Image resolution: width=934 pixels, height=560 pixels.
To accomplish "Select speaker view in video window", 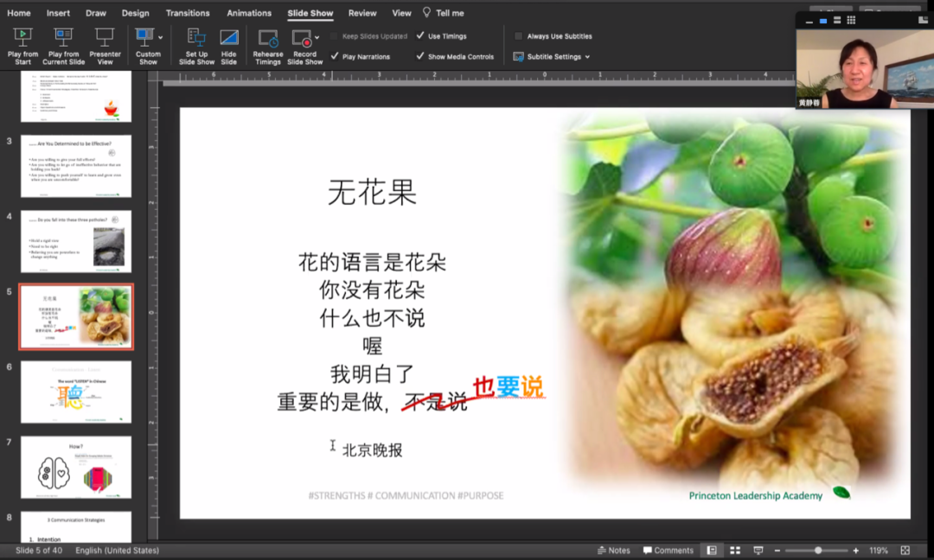I will click(823, 21).
